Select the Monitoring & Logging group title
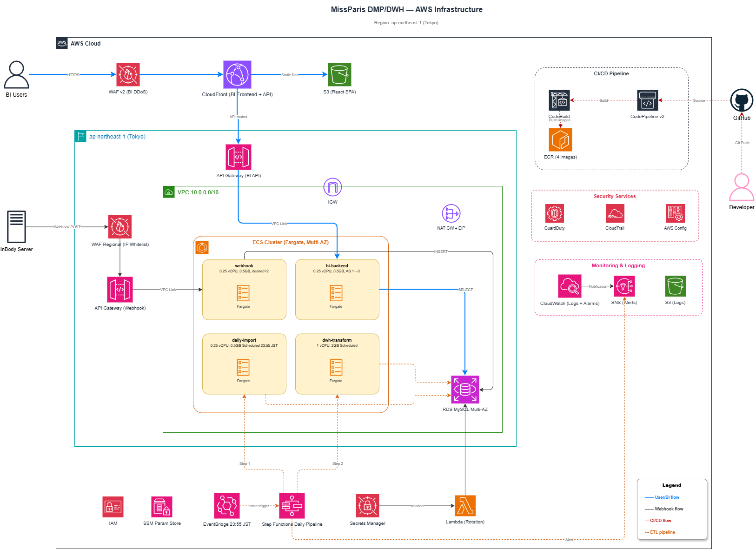 coord(618,265)
